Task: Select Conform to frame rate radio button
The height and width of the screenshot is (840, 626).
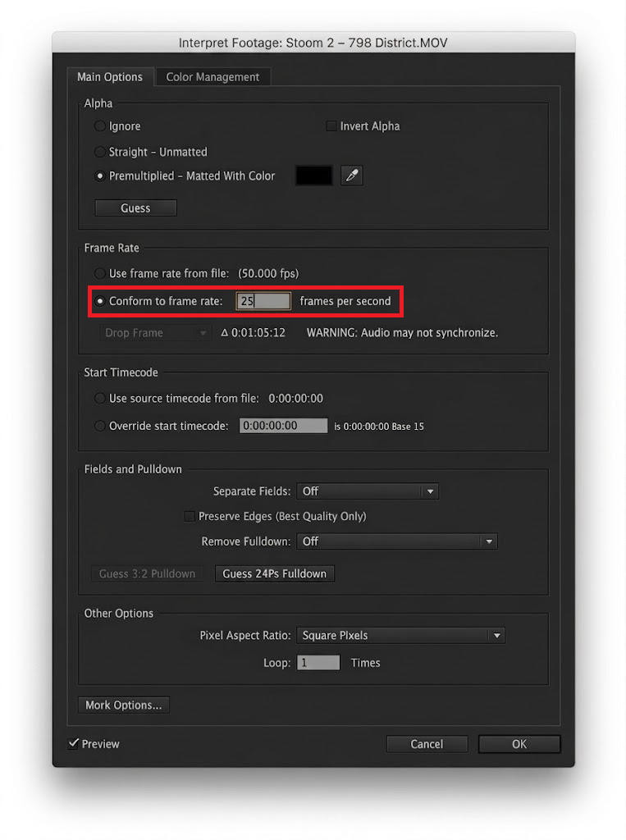Action: (x=100, y=301)
